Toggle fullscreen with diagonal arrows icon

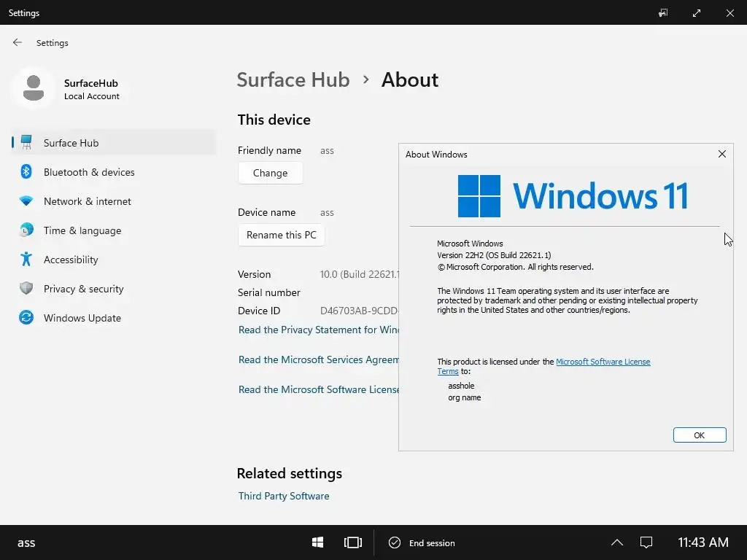click(697, 13)
